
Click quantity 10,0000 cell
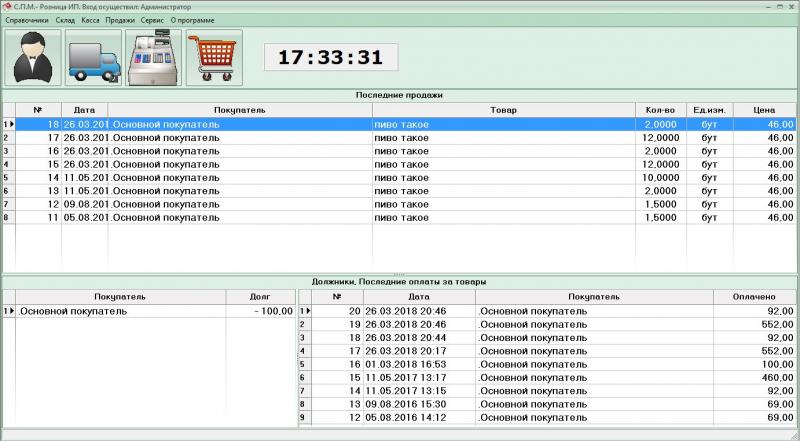point(660,178)
